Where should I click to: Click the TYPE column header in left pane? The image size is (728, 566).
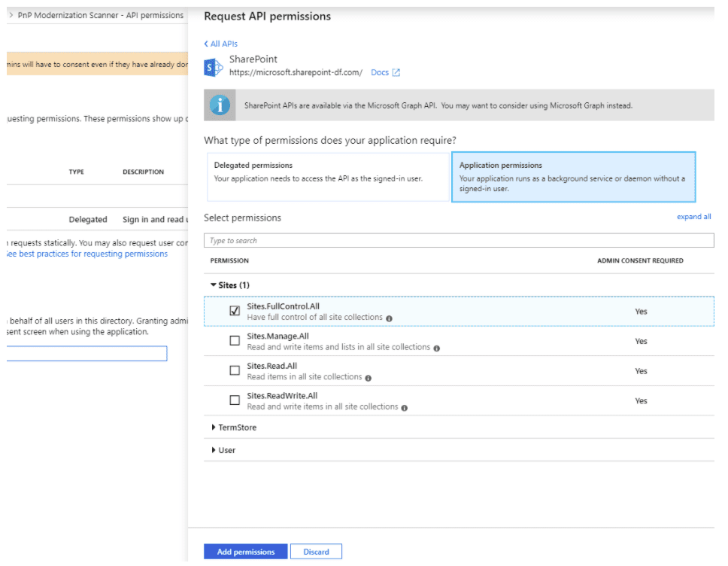[x=77, y=172]
